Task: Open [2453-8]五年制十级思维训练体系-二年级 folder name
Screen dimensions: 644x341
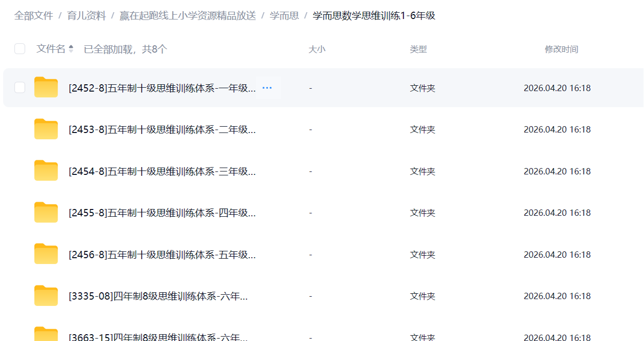Action: 162,130
